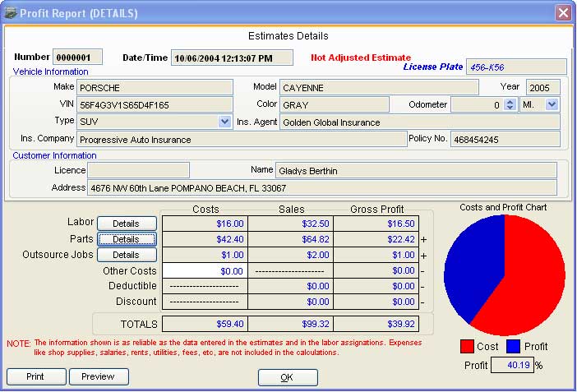Click the Other Costs amount field
The width and height of the screenshot is (577, 392).
[205, 271]
